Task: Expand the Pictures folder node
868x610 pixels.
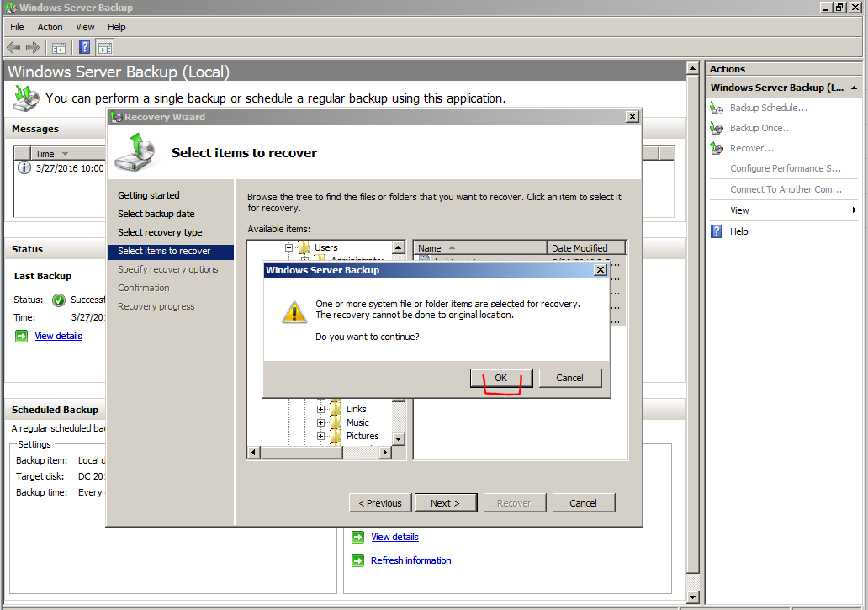Action: click(x=320, y=436)
